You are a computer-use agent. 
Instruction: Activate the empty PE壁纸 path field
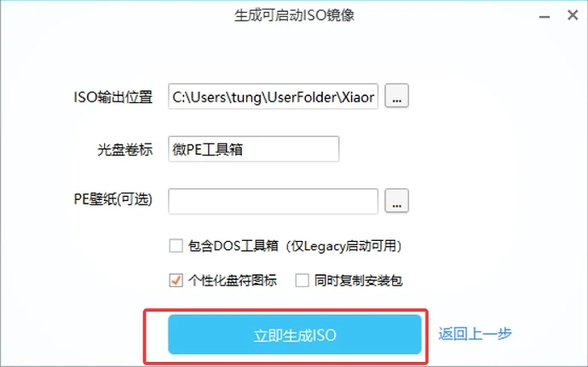(273, 202)
